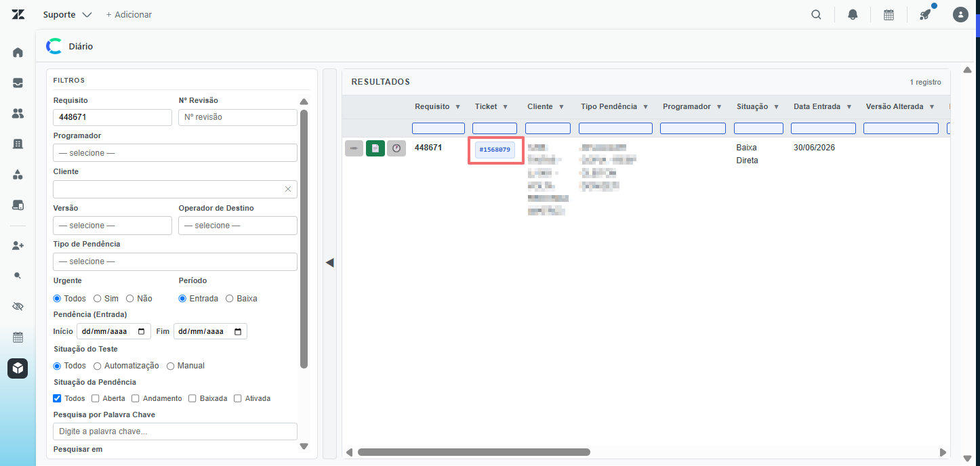Screen dimensions: 980x466
Task: Check the 'Aberta' checkbox
Action: (x=96, y=398)
